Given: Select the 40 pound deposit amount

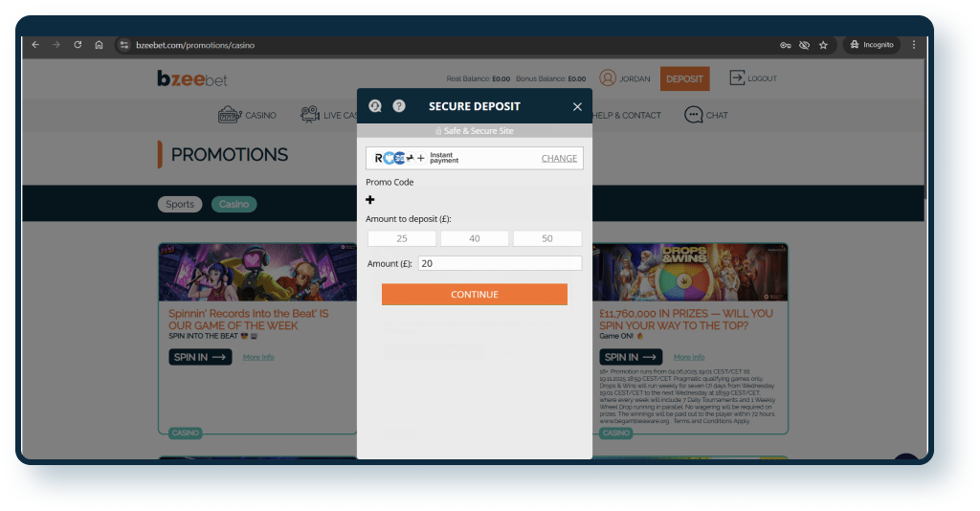Looking at the screenshot, I should pyautogui.click(x=475, y=238).
